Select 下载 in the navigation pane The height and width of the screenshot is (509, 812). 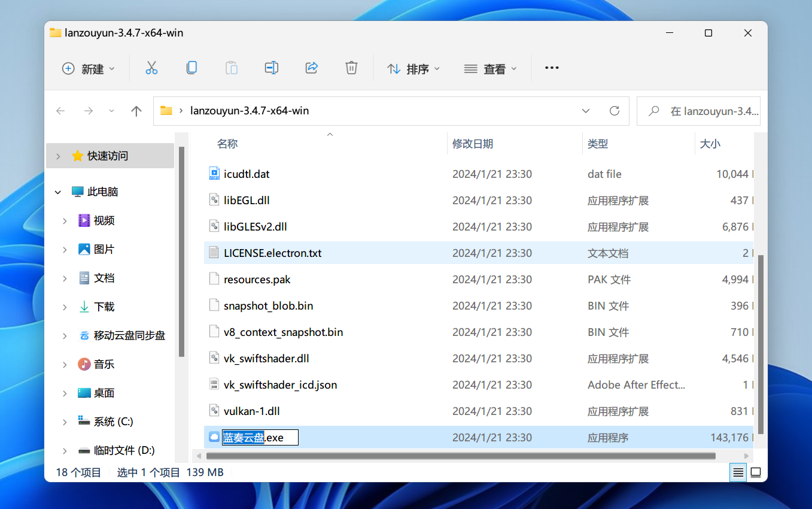(x=104, y=307)
